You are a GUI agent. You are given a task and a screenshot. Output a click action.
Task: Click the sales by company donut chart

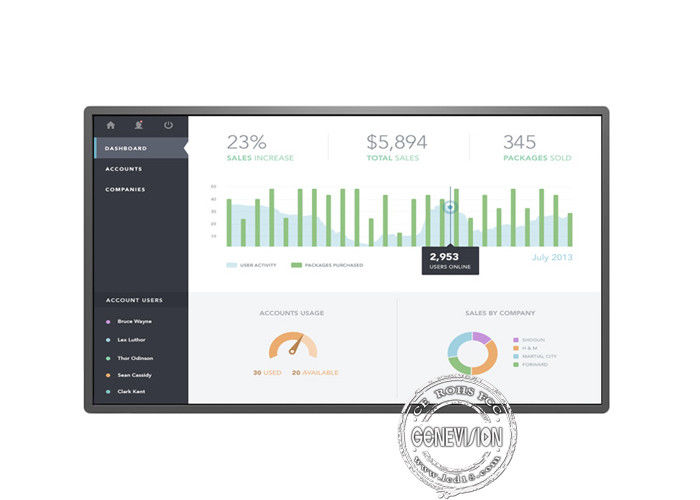click(x=472, y=353)
